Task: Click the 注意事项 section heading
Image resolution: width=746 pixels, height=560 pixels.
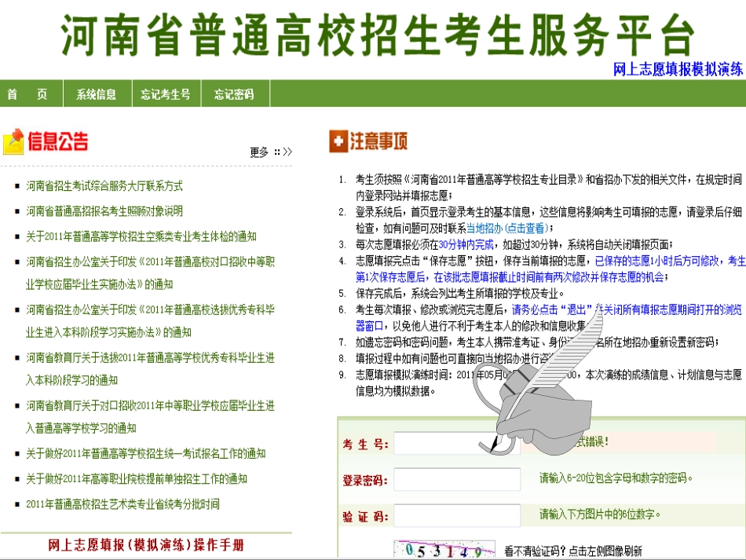Action: coord(378,141)
